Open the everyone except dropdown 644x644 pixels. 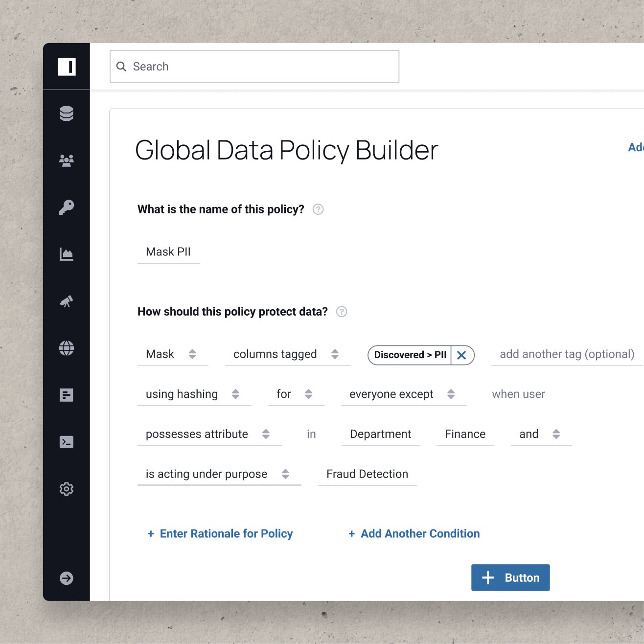[x=403, y=394]
